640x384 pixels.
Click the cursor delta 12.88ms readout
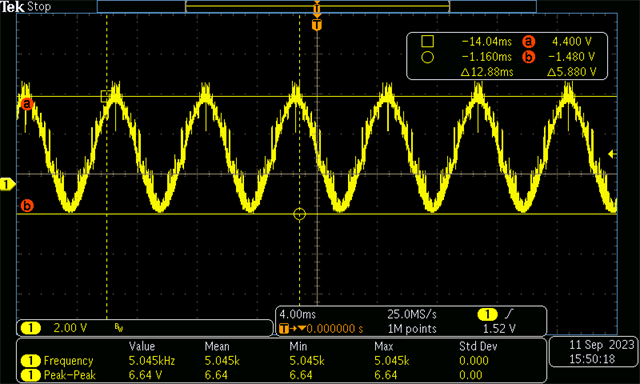[487, 72]
